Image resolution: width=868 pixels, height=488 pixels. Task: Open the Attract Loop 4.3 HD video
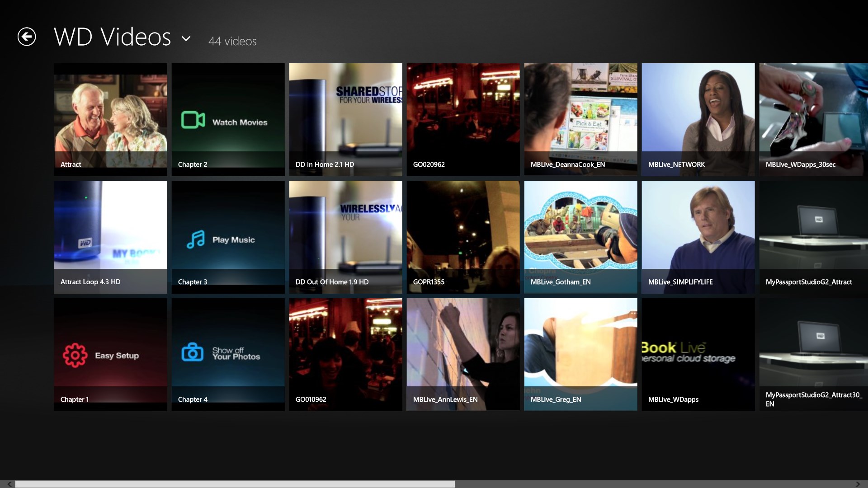pos(110,237)
